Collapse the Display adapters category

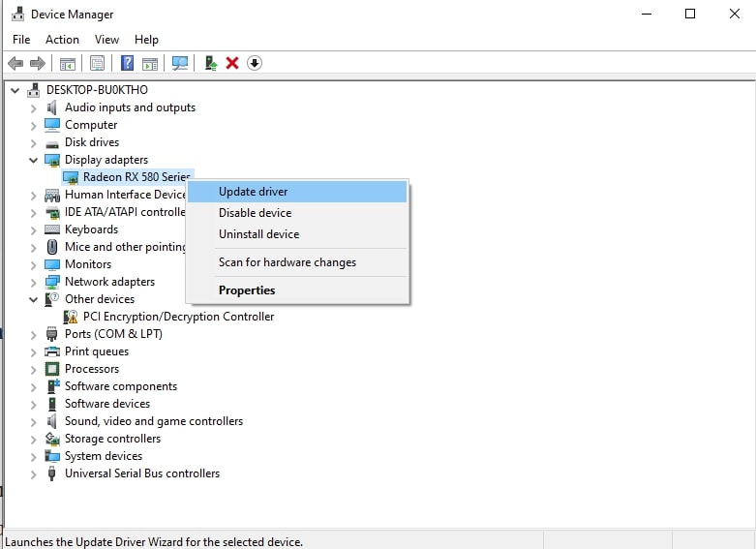coord(34,160)
